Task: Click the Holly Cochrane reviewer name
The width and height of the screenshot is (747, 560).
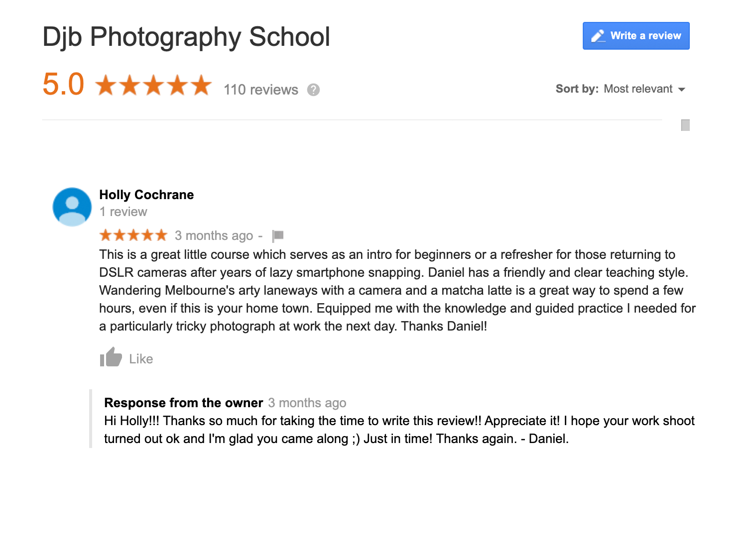Action: click(146, 195)
